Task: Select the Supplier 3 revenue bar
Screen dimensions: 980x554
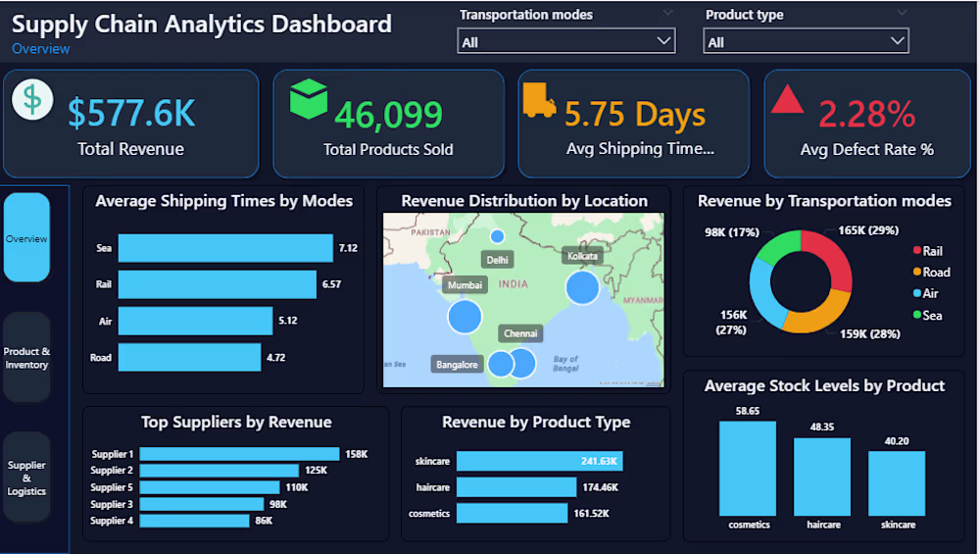Action: (x=202, y=504)
